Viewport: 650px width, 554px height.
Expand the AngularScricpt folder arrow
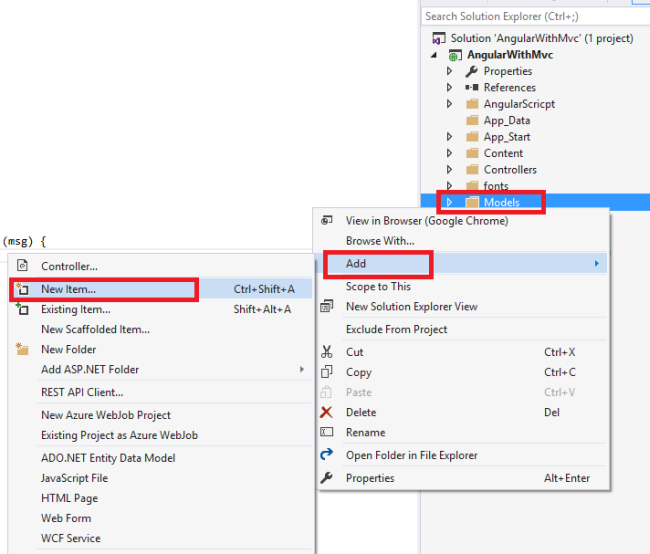click(449, 104)
